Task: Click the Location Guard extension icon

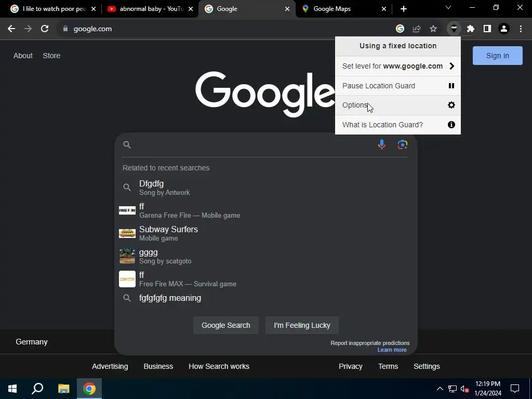Action: coord(454,29)
